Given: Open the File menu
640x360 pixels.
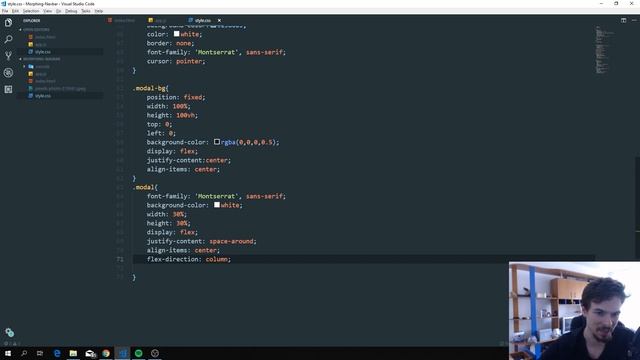Looking at the screenshot, I should click(5, 11).
